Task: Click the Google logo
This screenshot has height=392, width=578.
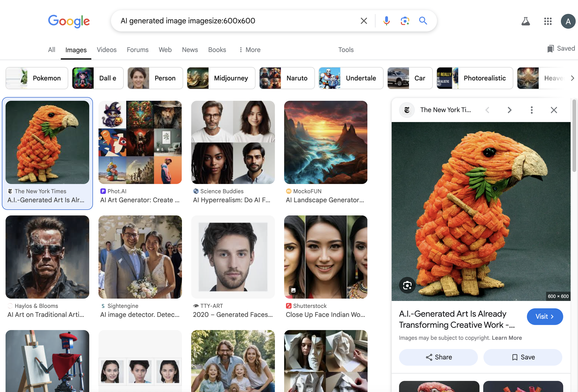Action: tap(69, 21)
